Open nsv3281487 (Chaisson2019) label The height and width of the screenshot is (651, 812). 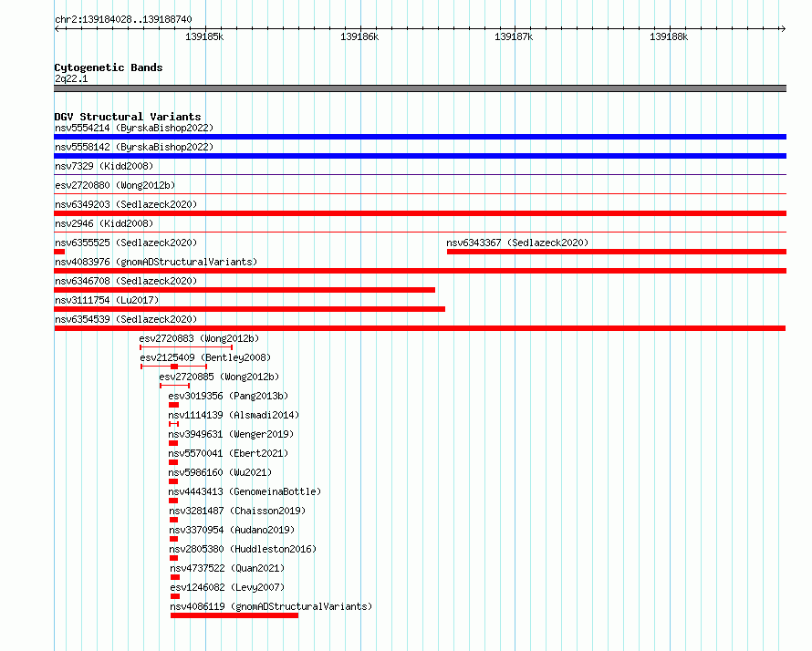click(x=238, y=511)
